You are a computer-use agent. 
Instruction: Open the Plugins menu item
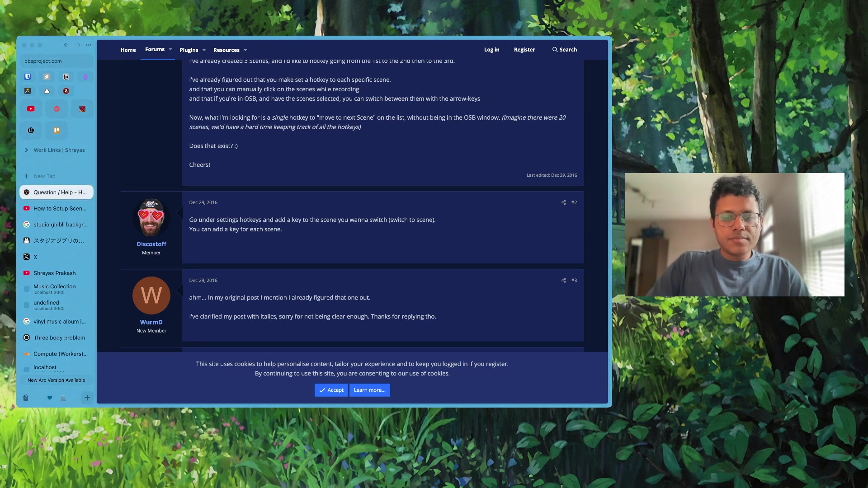click(189, 50)
